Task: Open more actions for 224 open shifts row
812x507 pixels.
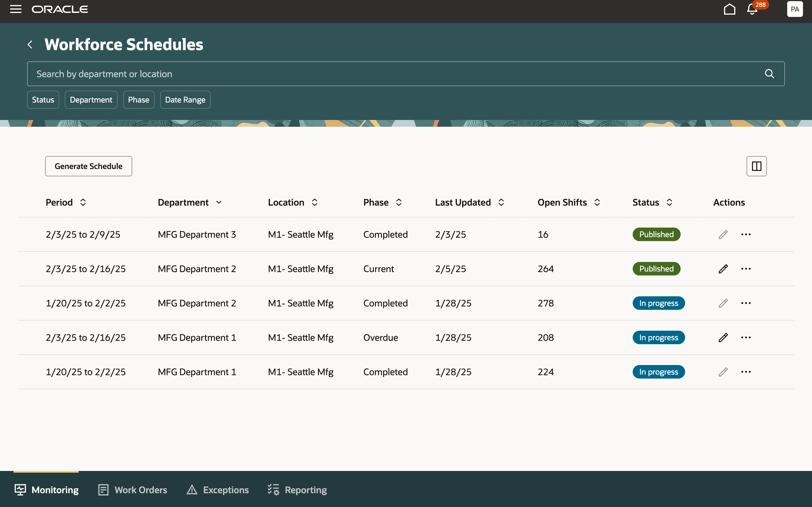Action: tap(745, 372)
